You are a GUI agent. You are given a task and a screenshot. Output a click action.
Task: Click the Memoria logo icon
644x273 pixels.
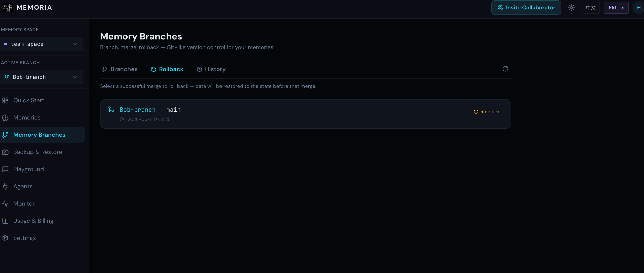click(x=8, y=8)
